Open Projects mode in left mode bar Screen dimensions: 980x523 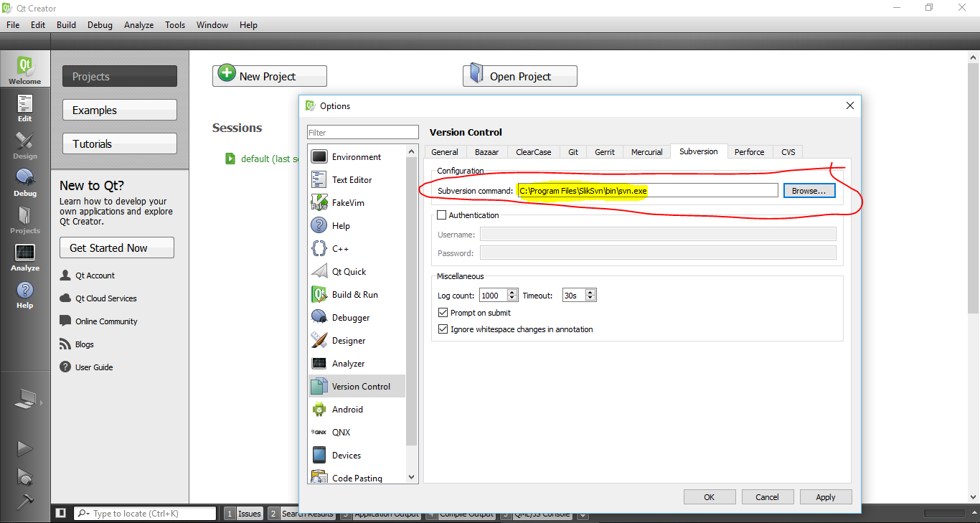click(x=25, y=220)
